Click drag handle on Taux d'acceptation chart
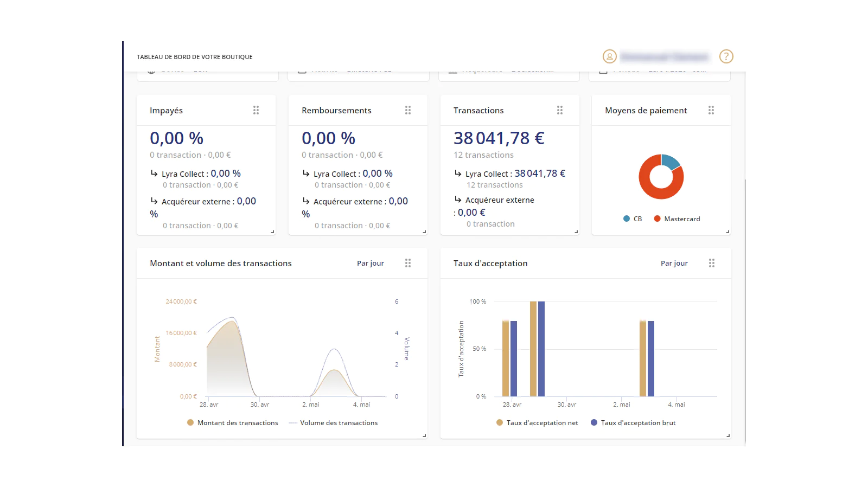 click(712, 263)
